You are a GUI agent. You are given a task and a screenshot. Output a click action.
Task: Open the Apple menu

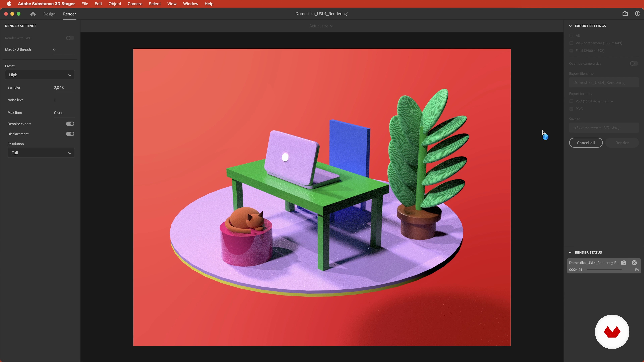(9, 4)
